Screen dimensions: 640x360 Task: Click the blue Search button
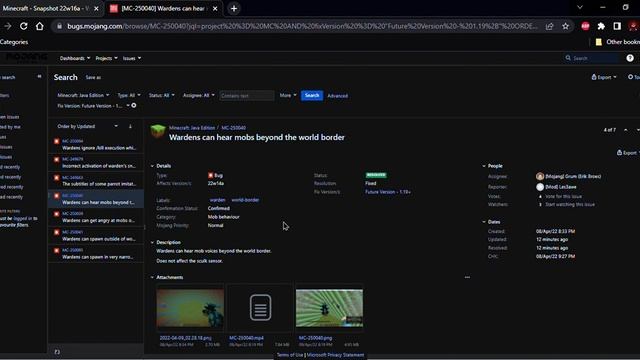[312, 96]
